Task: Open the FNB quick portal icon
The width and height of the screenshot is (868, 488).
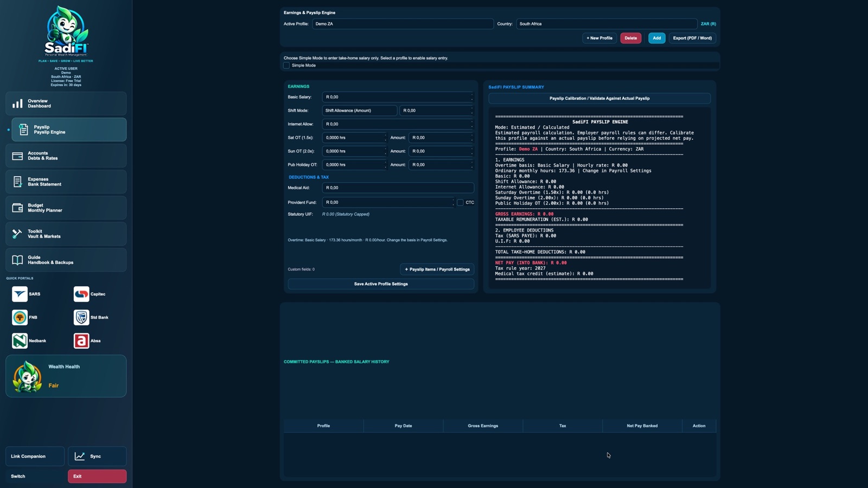Action: point(20,317)
